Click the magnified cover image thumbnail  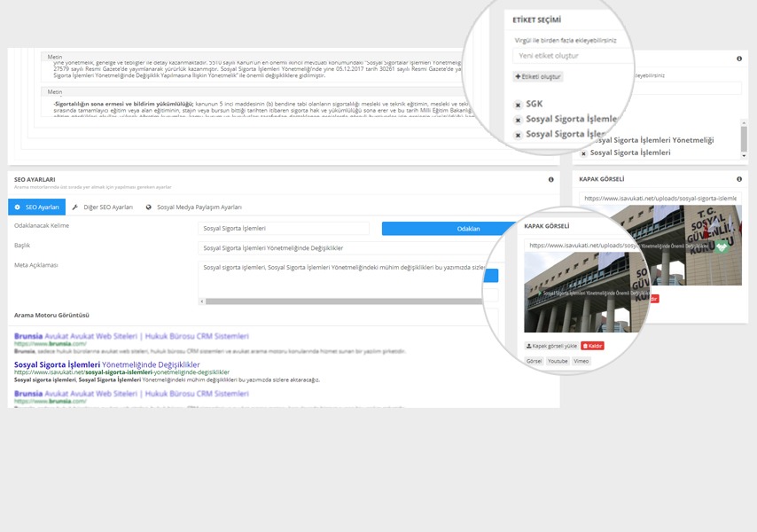click(x=587, y=292)
